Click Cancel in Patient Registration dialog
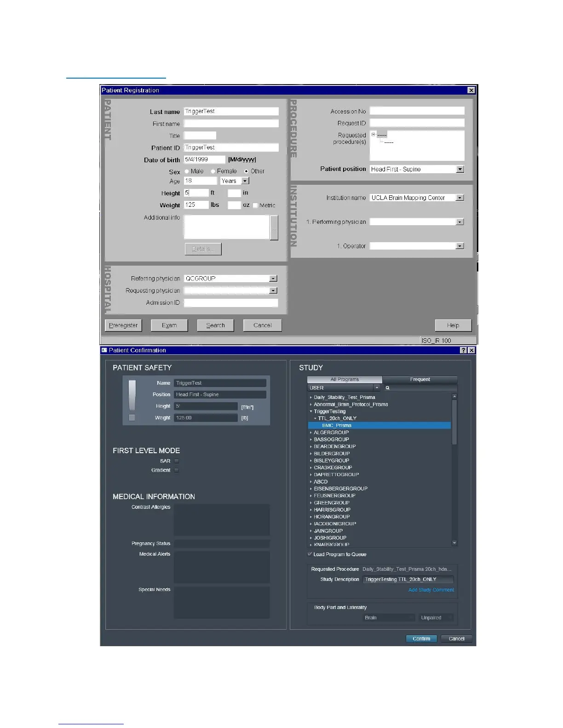 point(262,325)
